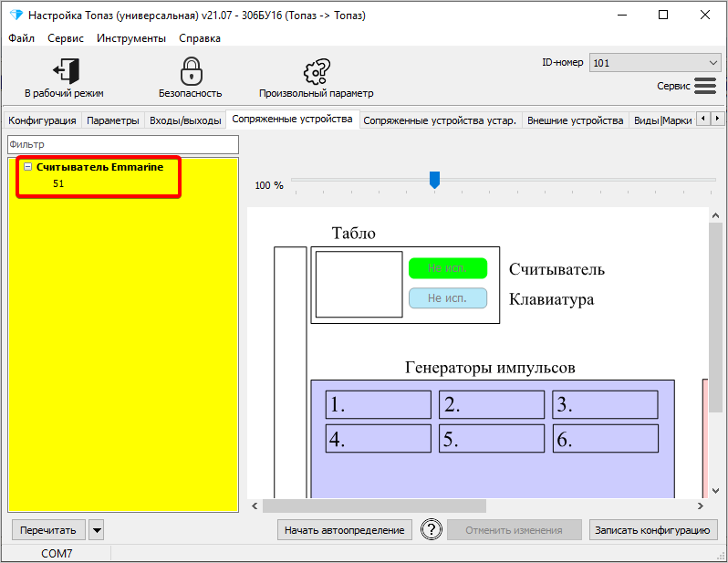Click the diamond app icon in title bar

(x=16, y=16)
